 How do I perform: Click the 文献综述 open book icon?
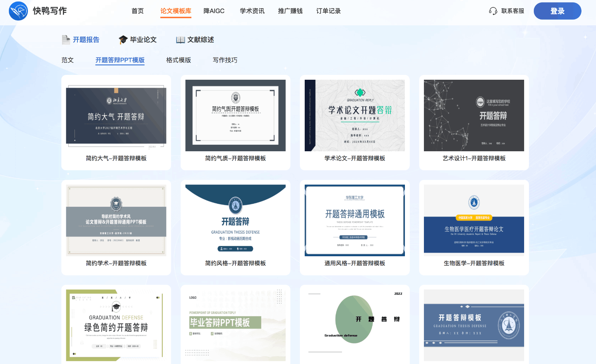tap(181, 40)
